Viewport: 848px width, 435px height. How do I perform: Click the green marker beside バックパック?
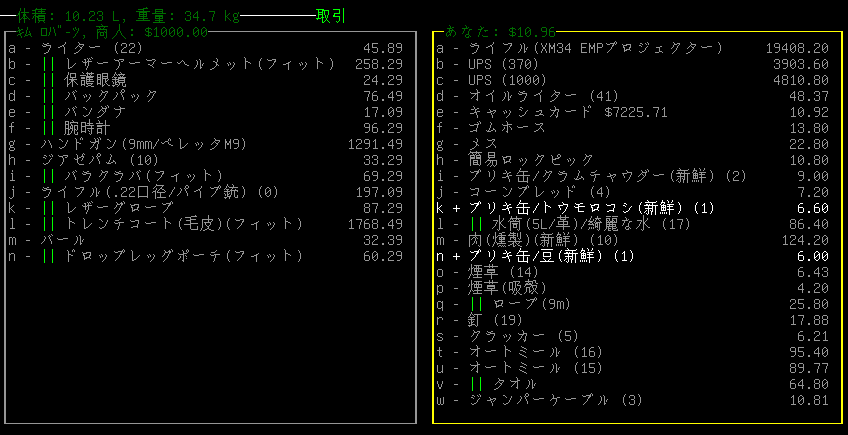tap(48, 96)
